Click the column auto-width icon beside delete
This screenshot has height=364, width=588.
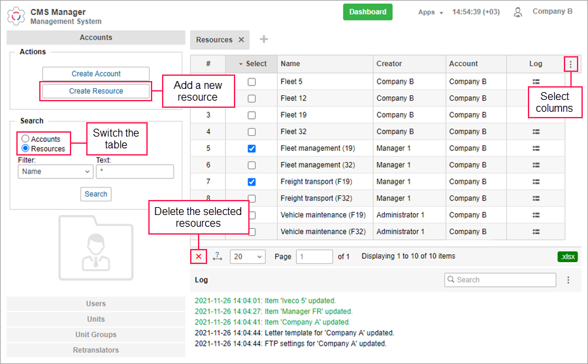point(218,257)
